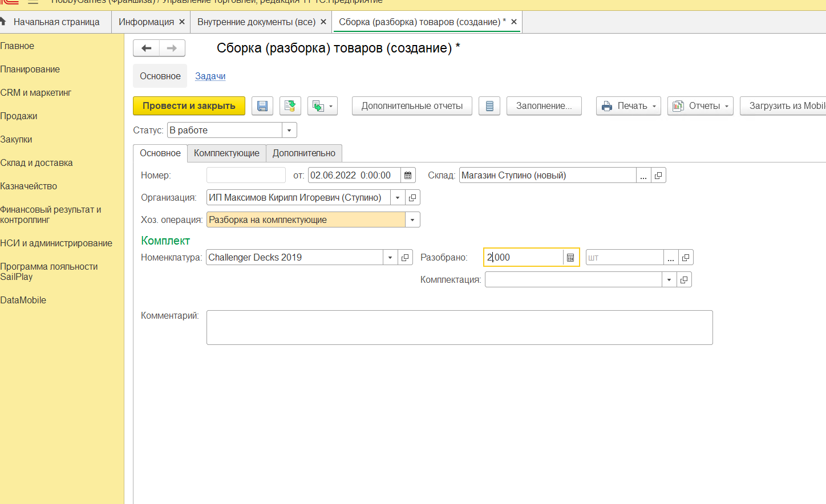826x504 pixels.
Task: Open the Продажи section
Action: (x=19, y=116)
